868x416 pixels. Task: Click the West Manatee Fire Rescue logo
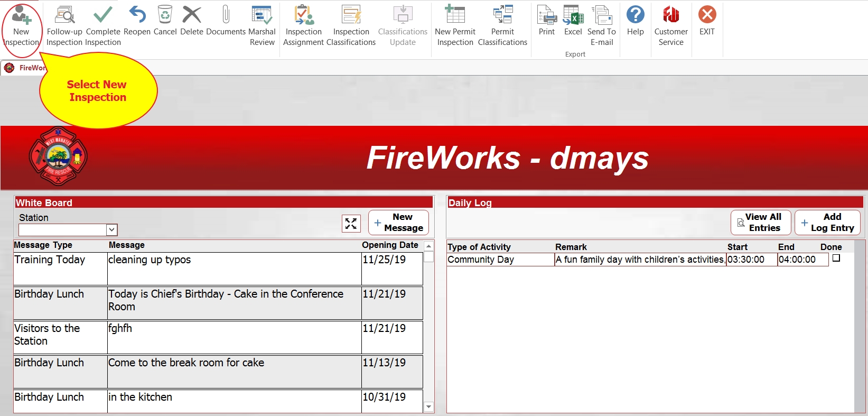point(58,156)
